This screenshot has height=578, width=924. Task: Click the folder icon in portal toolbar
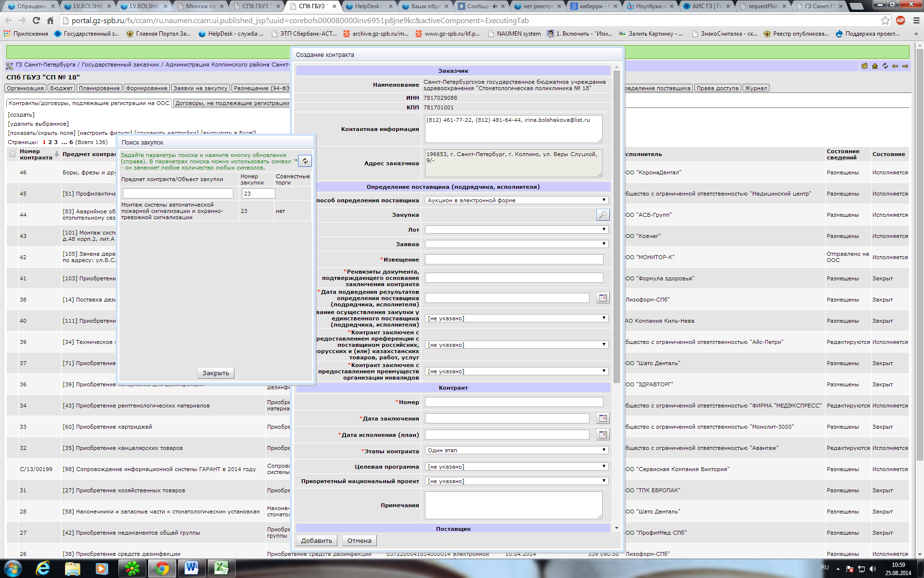pyautogui.click(x=865, y=66)
